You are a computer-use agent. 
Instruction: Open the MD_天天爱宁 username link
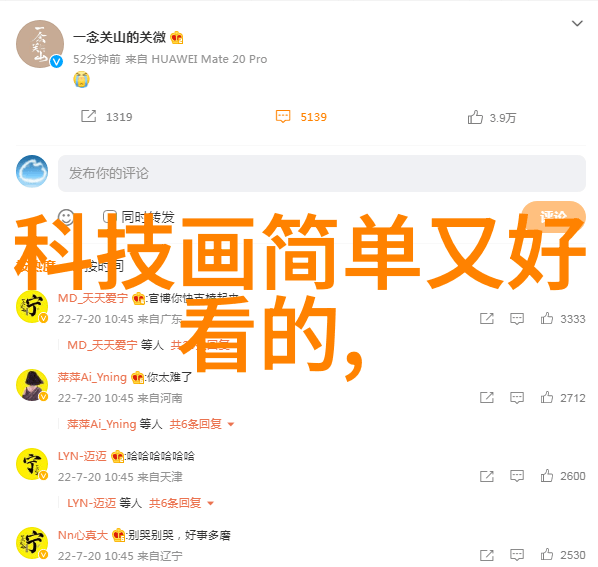tap(93, 298)
